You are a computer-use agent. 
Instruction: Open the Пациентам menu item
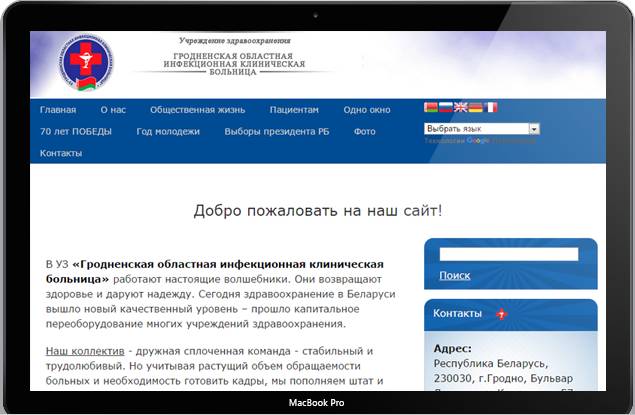point(294,110)
